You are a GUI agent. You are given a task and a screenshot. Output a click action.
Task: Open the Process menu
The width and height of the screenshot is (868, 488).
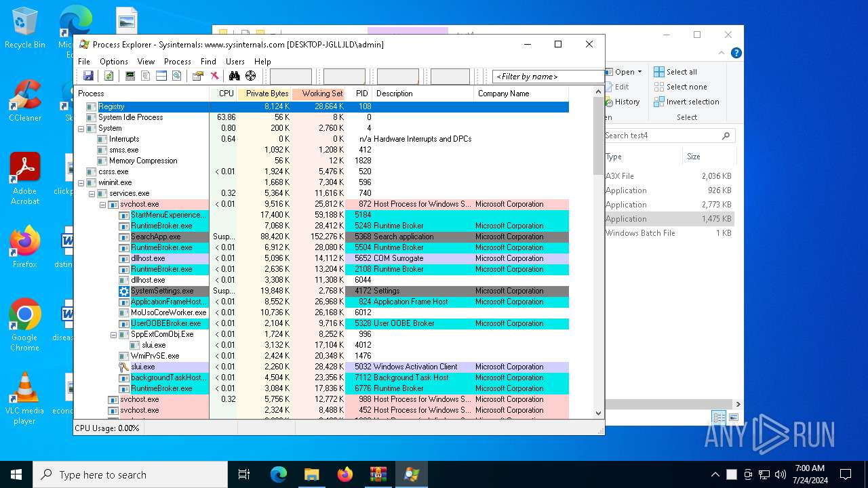pos(178,61)
